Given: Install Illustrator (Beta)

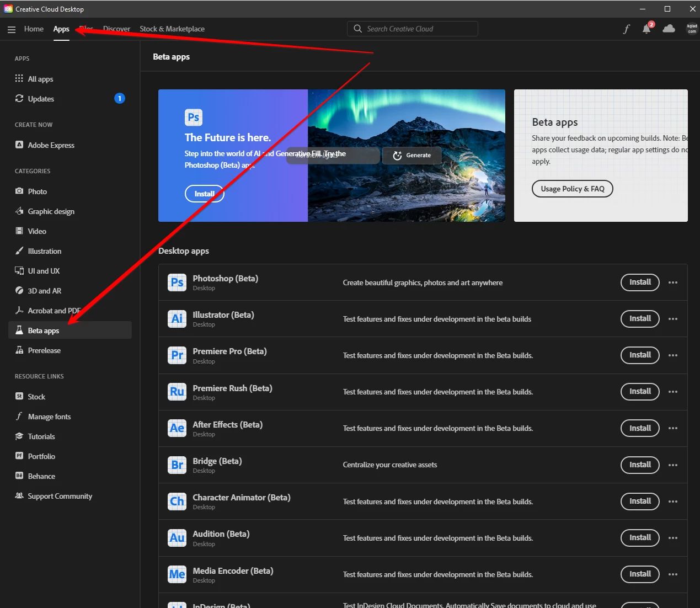Looking at the screenshot, I should click(640, 318).
